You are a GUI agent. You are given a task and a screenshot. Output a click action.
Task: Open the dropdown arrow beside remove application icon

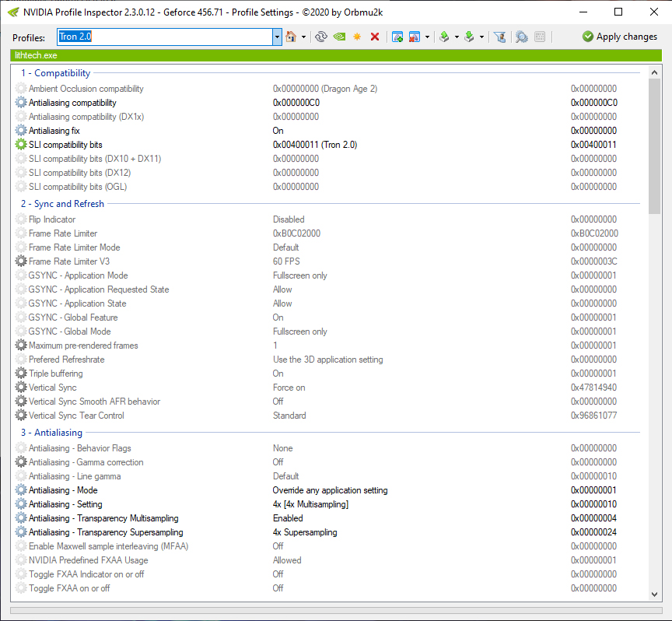coord(427,37)
